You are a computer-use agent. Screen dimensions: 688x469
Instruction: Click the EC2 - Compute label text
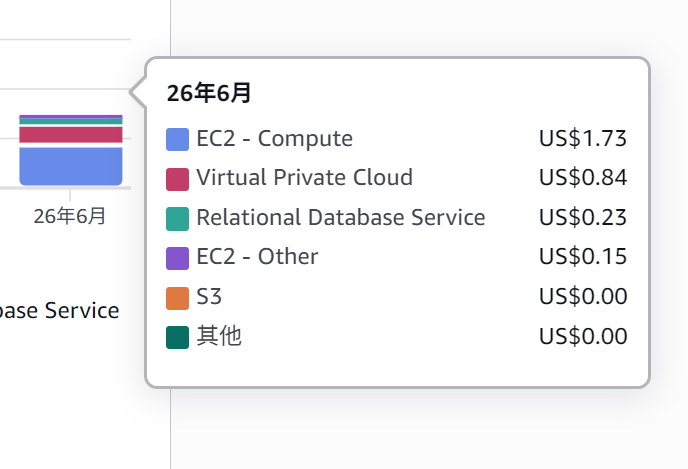tap(275, 139)
